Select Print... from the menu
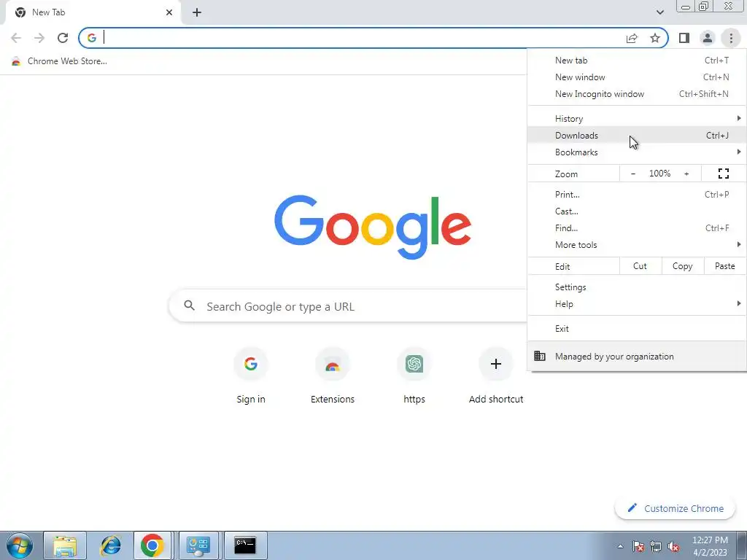The height and width of the screenshot is (560, 747). coord(637,194)
